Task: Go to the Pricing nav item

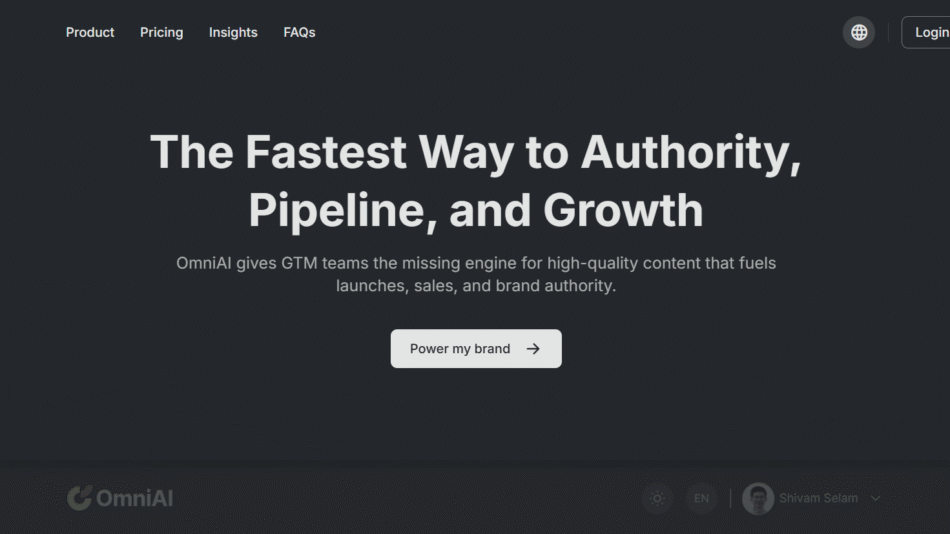Action: [161, 32]
